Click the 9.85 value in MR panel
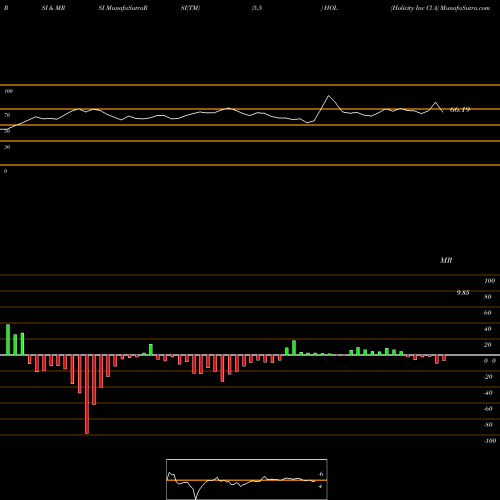Viewport: 500px width, 500px height. (x=463, y=293)
